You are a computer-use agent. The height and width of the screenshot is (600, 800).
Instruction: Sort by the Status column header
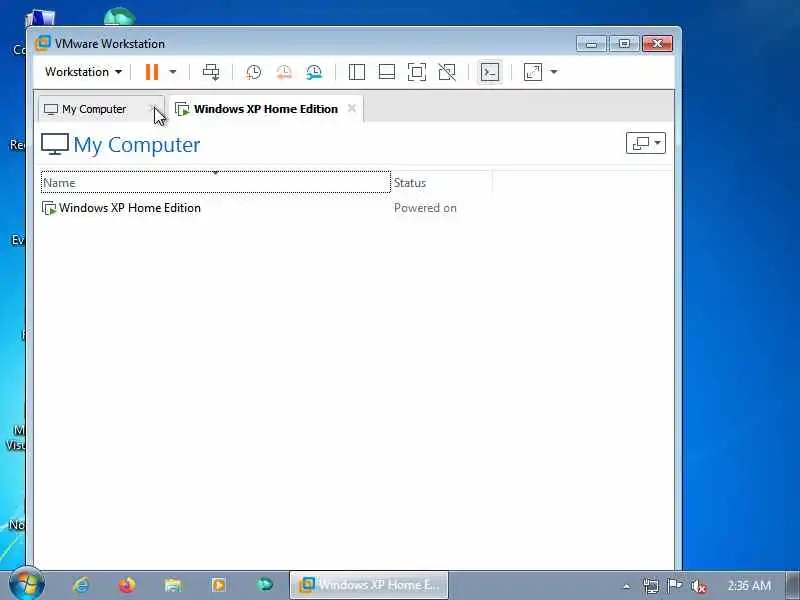tap(442, 182)
